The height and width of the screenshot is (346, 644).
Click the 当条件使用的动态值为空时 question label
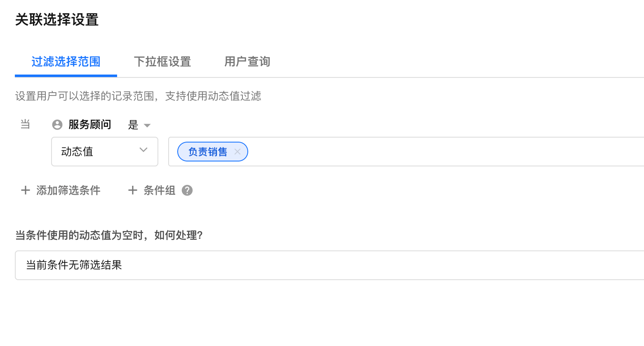(109, 235)
